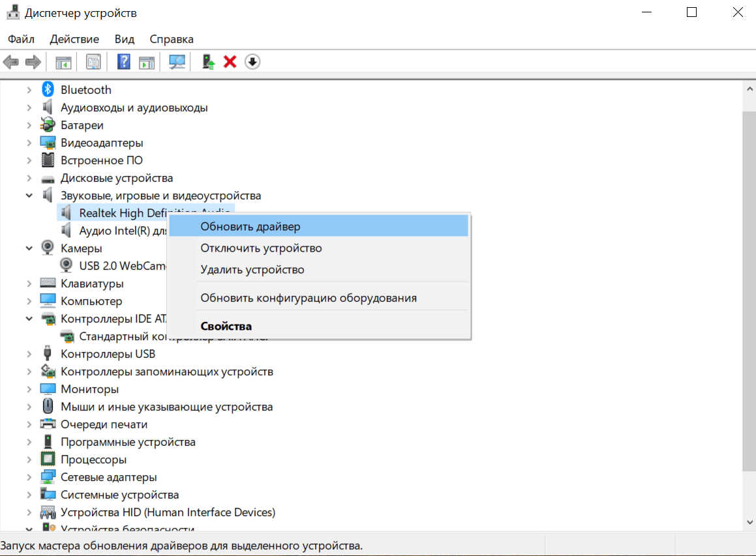Image resolution: width=756 pixels, height=556 pixels.
Task: Open the Справка menu
Action: [x=172, y=39]
